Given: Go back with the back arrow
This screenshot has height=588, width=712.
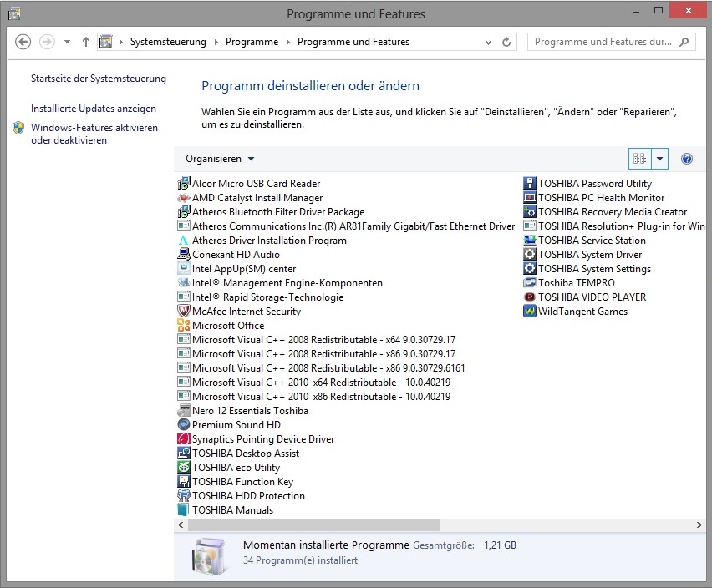Looking at the screenshot, I should pos(23,42).
